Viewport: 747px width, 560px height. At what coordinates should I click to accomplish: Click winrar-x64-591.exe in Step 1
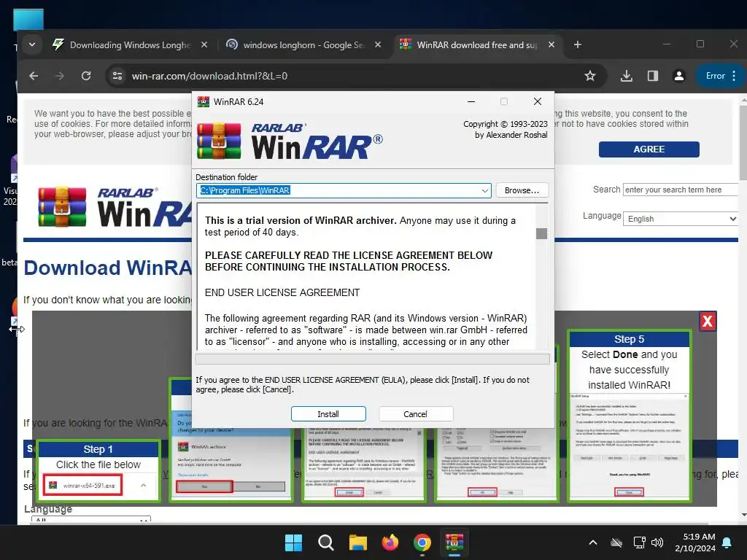click(83, 485)
